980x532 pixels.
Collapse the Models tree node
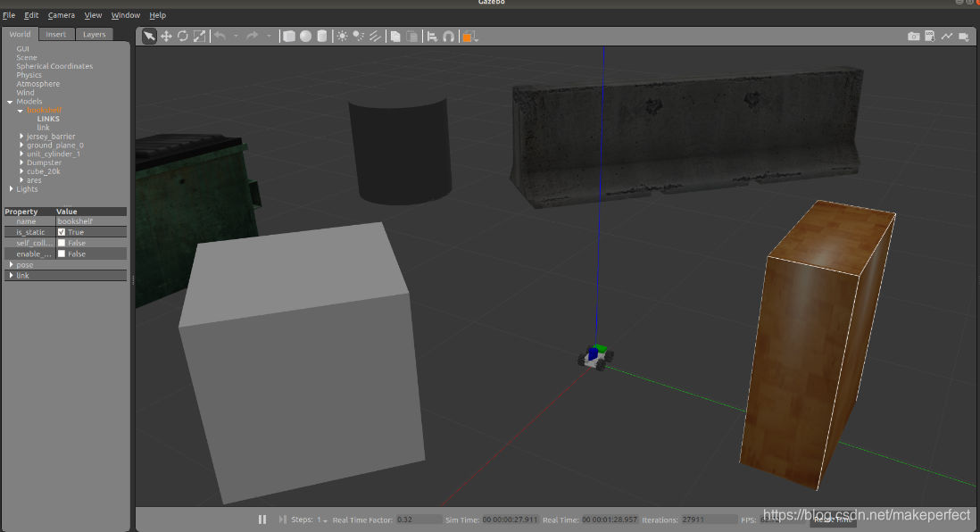point(10,101)
